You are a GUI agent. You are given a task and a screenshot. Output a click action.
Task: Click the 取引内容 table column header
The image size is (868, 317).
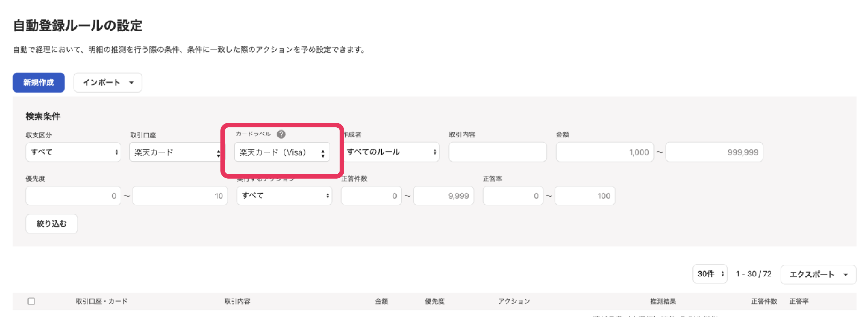(x=237, y=301)
